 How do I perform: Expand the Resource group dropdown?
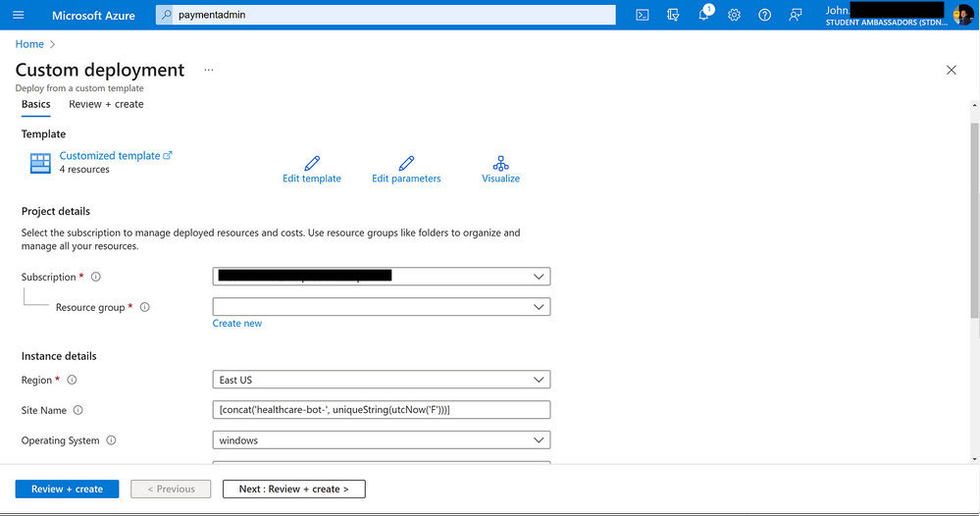pyautogui.click(x=382, y=307)
